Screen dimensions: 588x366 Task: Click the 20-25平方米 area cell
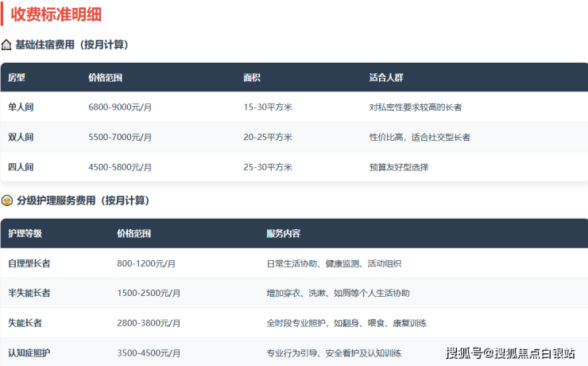(268, 137)
